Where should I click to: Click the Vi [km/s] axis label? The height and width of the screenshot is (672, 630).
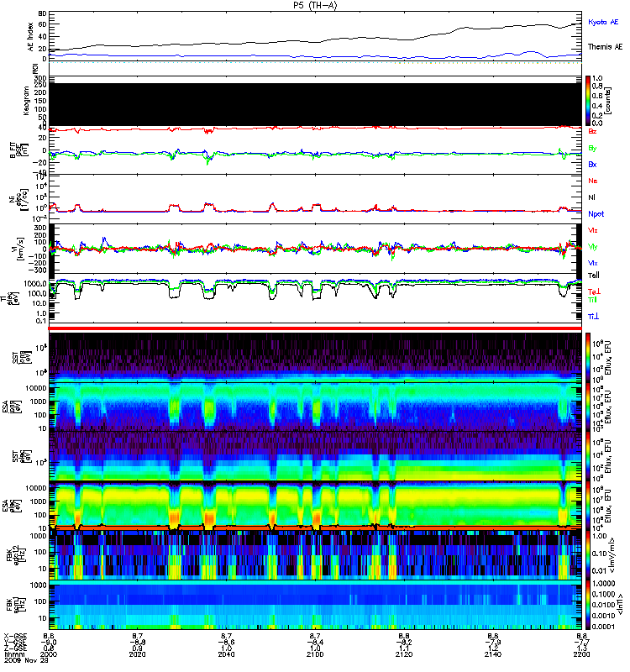tap(19, 249)
